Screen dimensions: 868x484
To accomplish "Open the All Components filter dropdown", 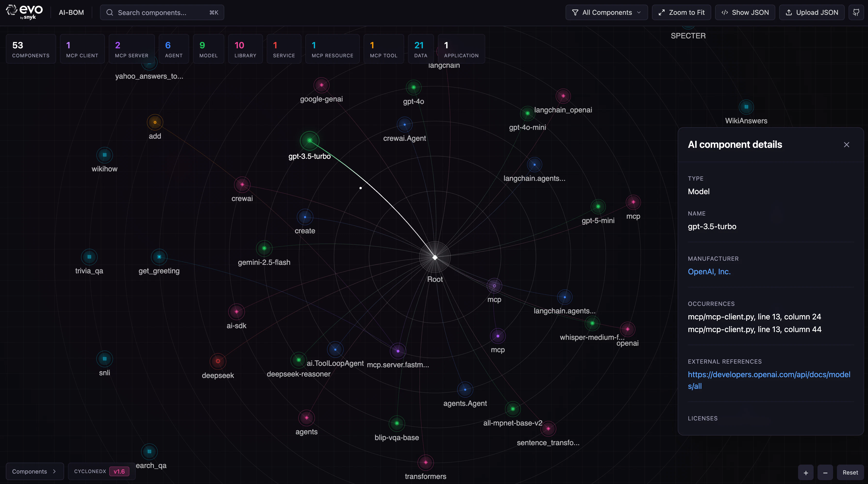I will click(x=607, y=12).
